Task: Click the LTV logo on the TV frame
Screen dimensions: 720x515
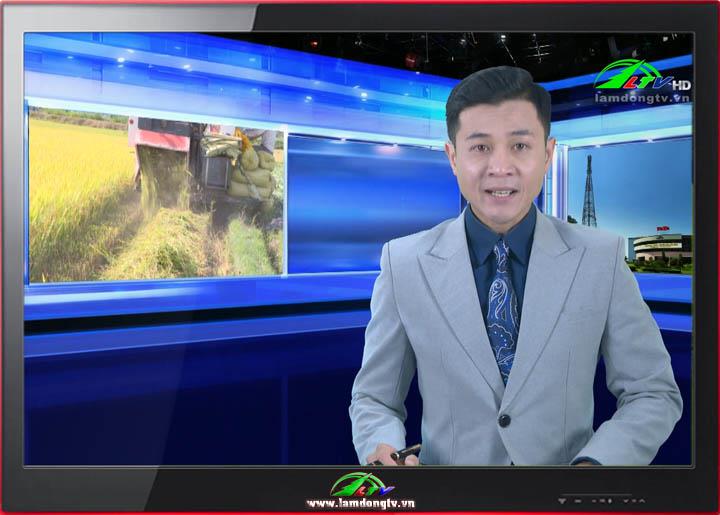Action: (362, 485)
